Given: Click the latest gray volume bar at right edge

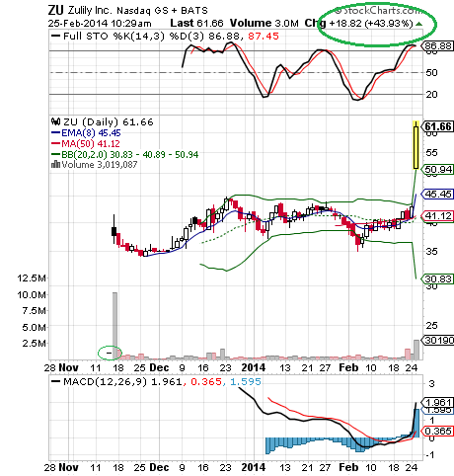Looking at the screenshot, I should (416, 350).
